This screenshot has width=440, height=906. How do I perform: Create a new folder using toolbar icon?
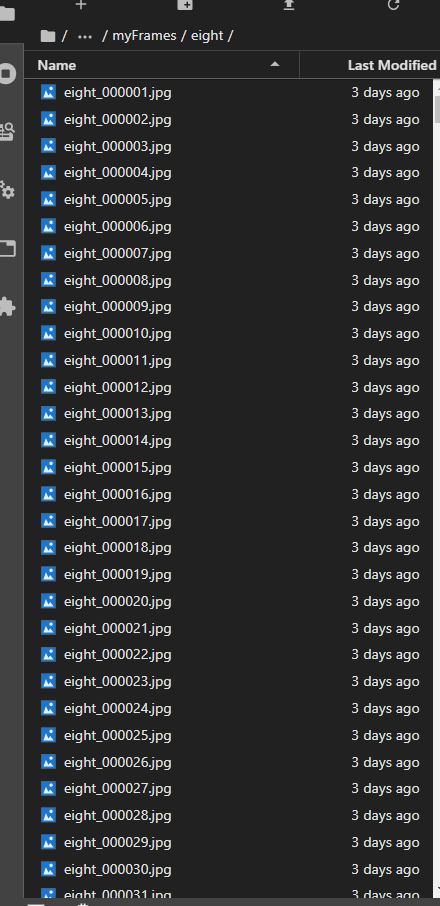[x=185, y=5]
